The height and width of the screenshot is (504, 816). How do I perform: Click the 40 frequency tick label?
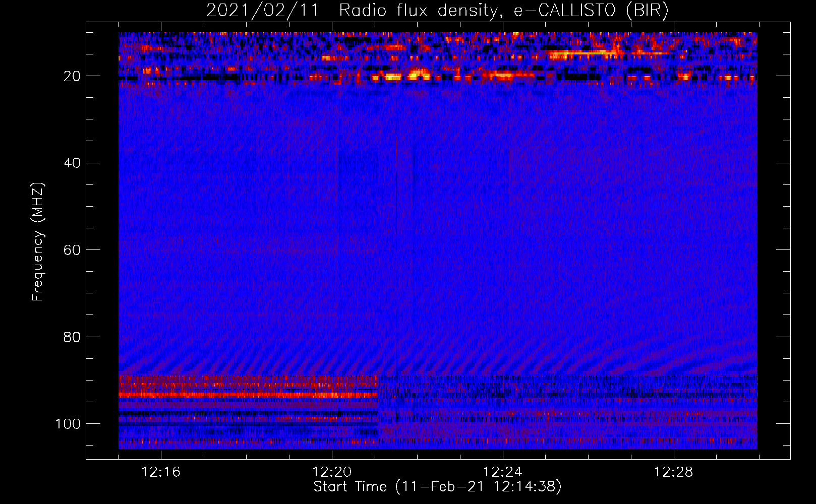72,163
